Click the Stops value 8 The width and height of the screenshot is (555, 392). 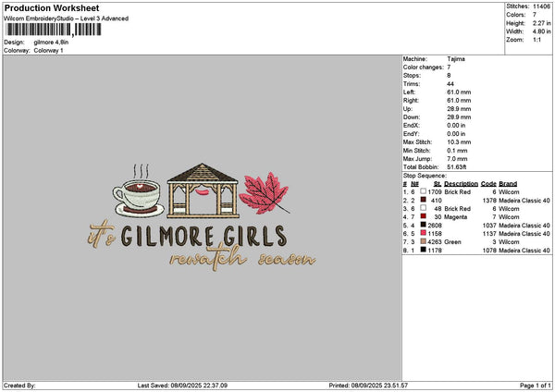point(449,76)
